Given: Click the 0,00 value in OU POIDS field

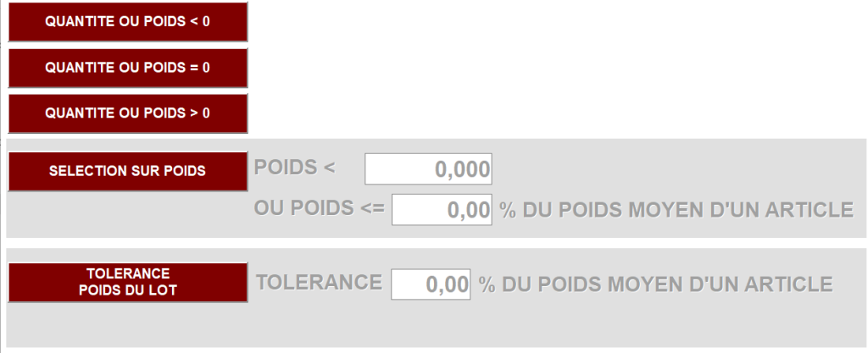Looking at the screenshot, I should point(469,210).
